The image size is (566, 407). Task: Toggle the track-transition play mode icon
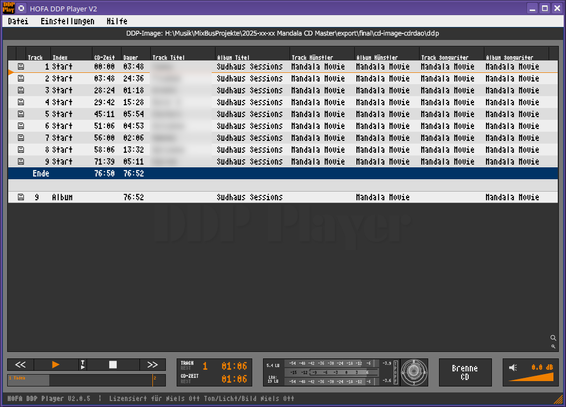point(82,365)
